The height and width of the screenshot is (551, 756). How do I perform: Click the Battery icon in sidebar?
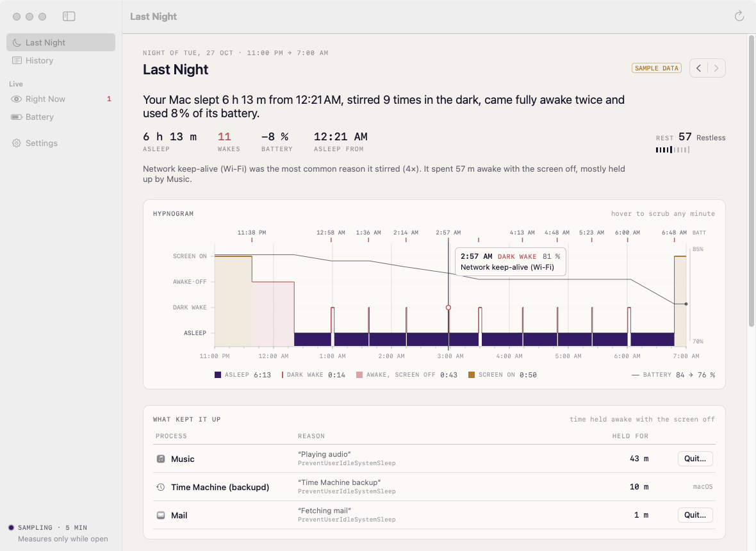17,117
